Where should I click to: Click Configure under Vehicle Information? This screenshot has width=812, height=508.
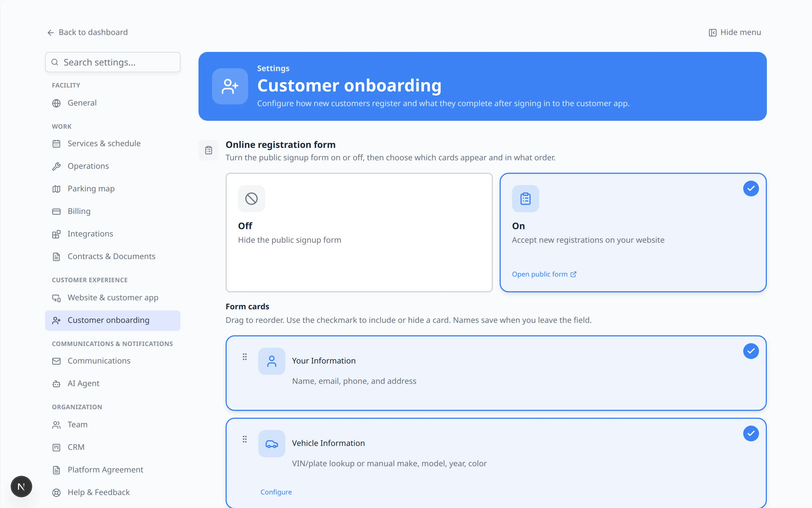point(276,492)
